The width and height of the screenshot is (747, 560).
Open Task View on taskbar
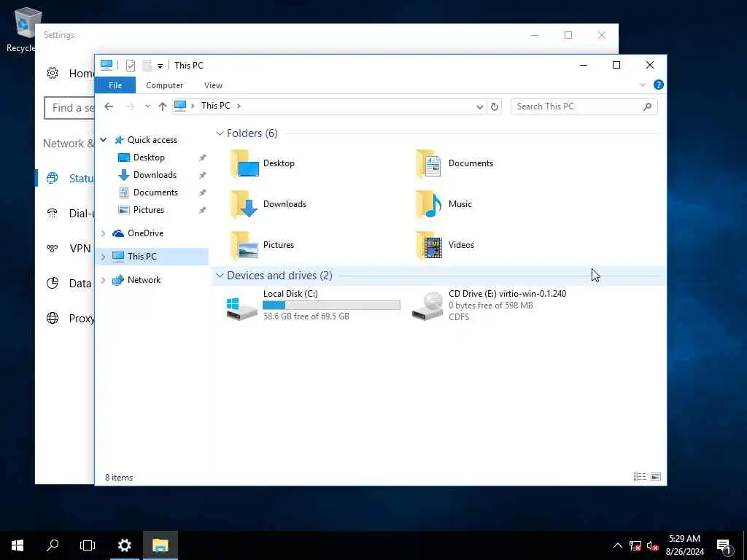point(88,545)
